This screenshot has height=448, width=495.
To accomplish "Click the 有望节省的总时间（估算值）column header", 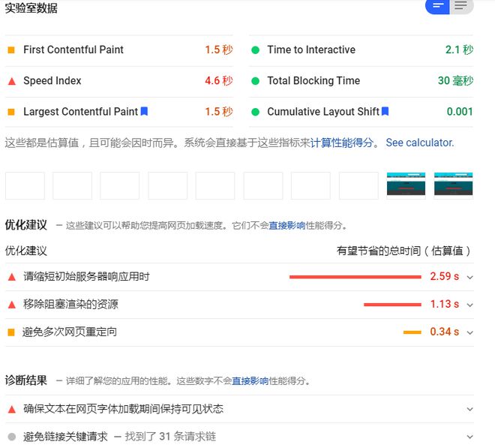I will 404,251.
